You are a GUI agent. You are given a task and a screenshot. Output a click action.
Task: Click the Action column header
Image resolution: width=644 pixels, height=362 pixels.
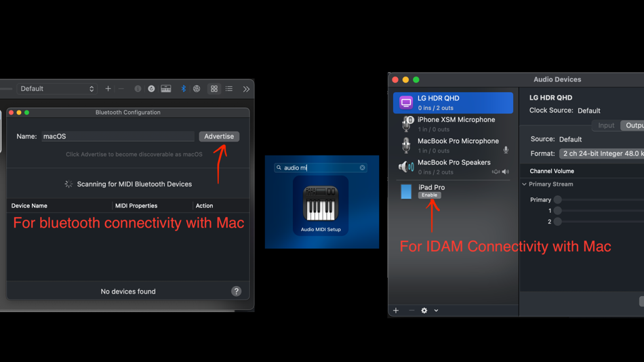pos(204,206)
